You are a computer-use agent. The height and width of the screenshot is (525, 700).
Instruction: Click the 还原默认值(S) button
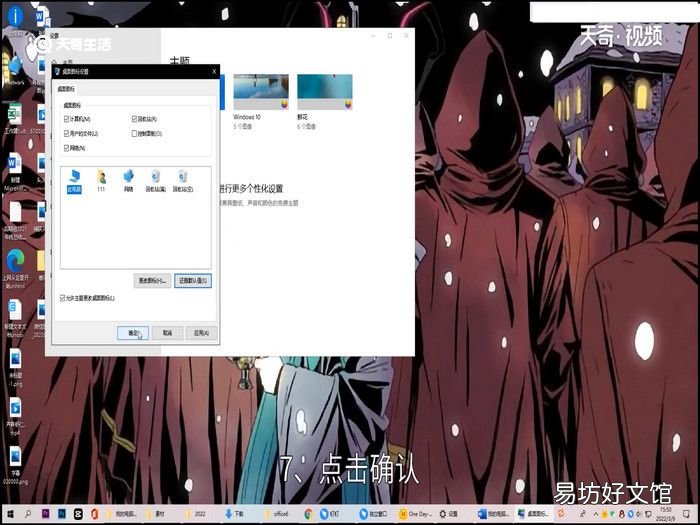click(193, 281)
